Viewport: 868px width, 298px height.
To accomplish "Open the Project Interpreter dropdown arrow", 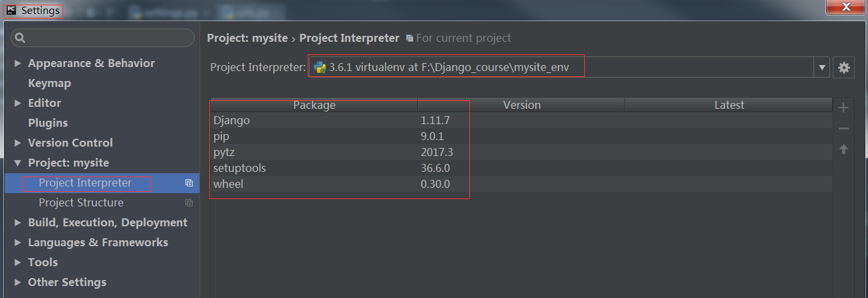I will click(823, 67).
